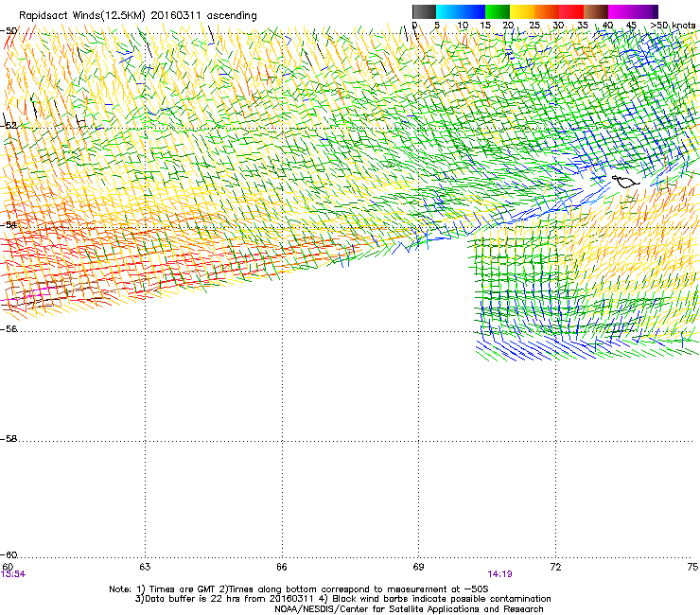Click the purple '15:54' swath time label
This screenshot has width=700, height=615.
pos(13,574)
